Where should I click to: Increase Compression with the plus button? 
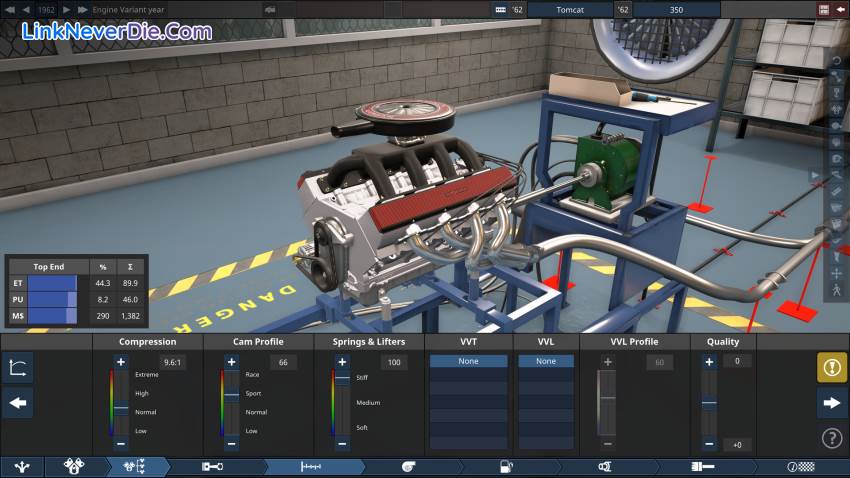121,362
